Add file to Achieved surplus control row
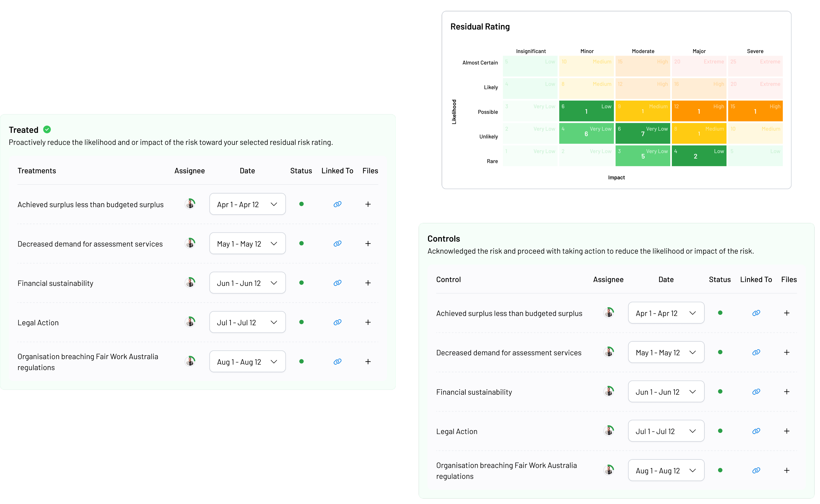 786,313
